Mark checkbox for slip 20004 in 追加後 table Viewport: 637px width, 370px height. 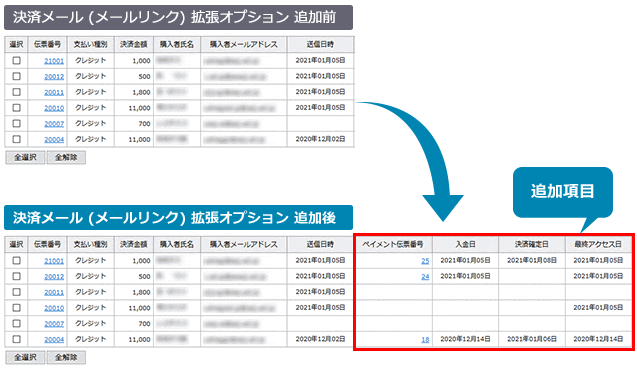tap(16, 339)
